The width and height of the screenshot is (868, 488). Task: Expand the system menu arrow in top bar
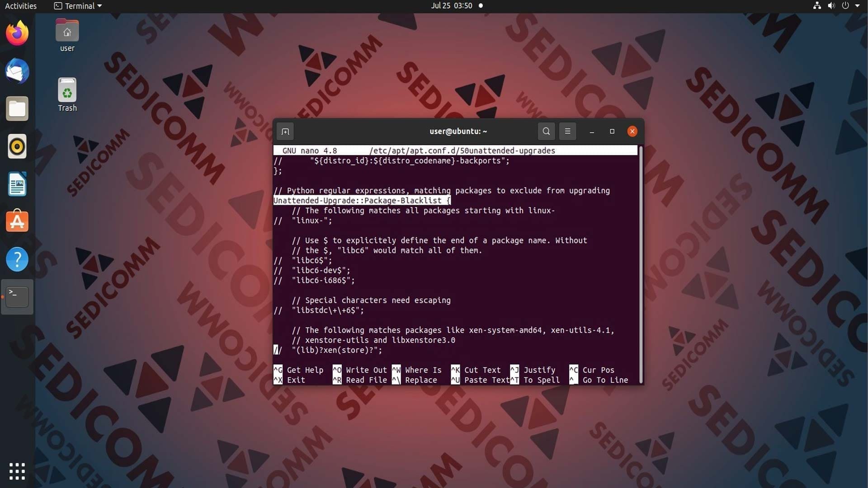[857, 6]
